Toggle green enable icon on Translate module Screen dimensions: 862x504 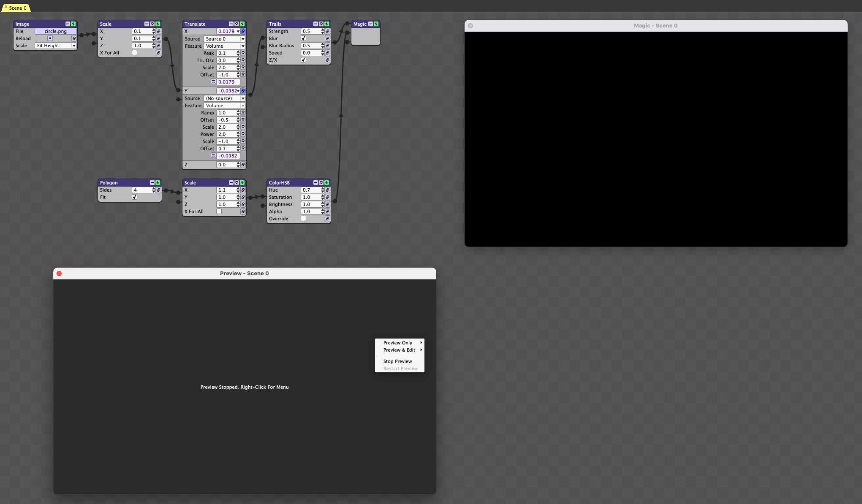242,24
